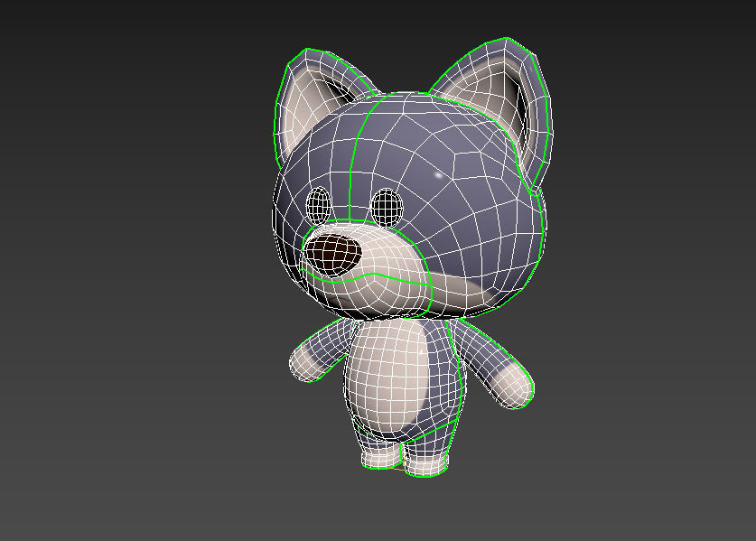Click the character's left wireframe eye near the nose
The width and height of the screenshot is (756, 541).
(x=319, y=205)
